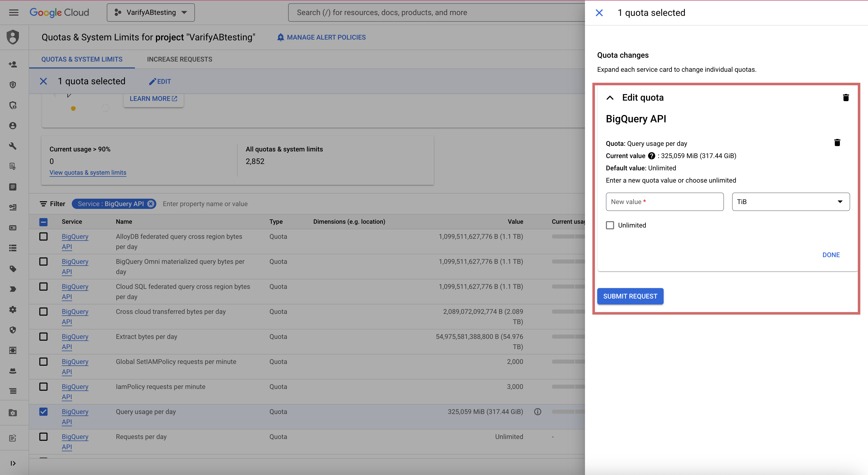Check the Requests per day checkbox
Viewport: 868px width, 475px height.
tap(43, 437)
